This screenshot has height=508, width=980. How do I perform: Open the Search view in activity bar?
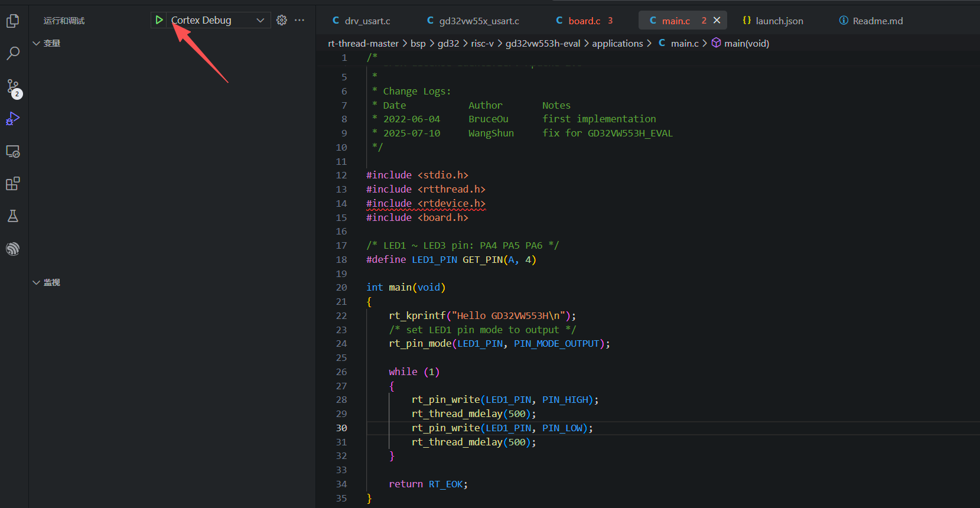tap(13, 54)
